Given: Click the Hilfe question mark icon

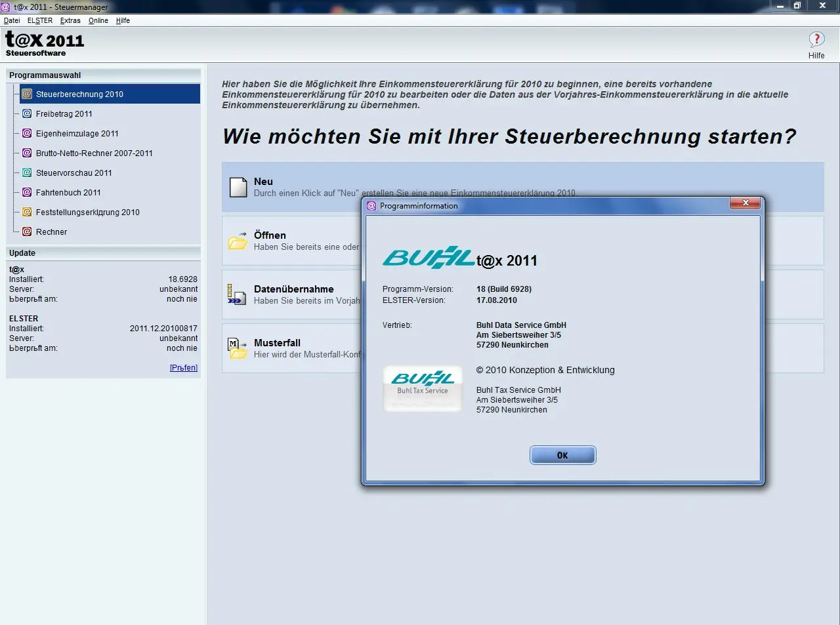Looking at the screenshot, I should click(x=816, y=40).
